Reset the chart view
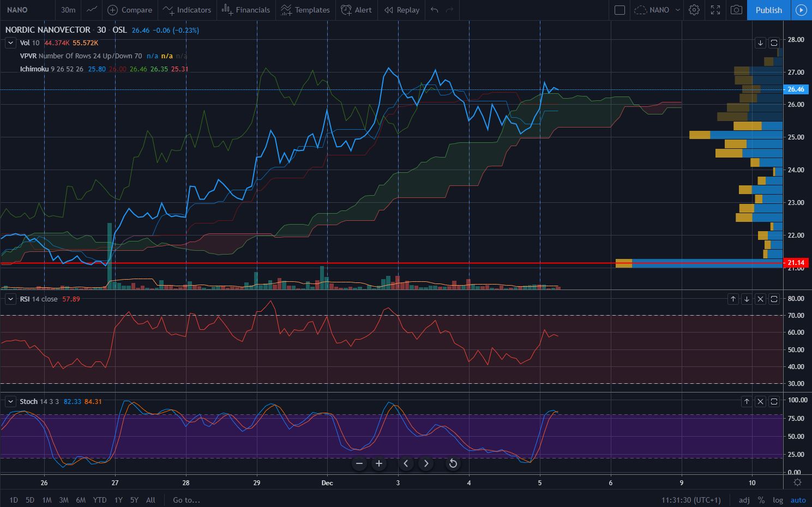The height and width of the screenshot is (507, 812). pyautogui.click(x=453, y=464)
